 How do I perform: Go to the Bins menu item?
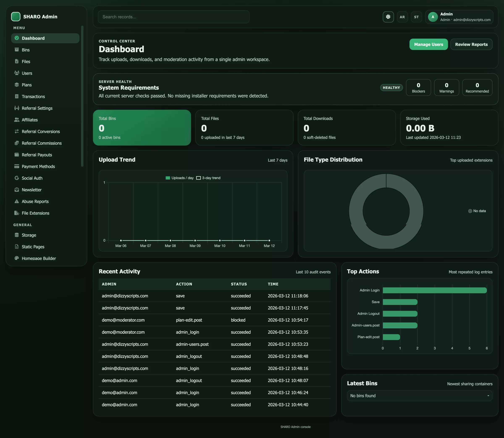coord(45,50)
